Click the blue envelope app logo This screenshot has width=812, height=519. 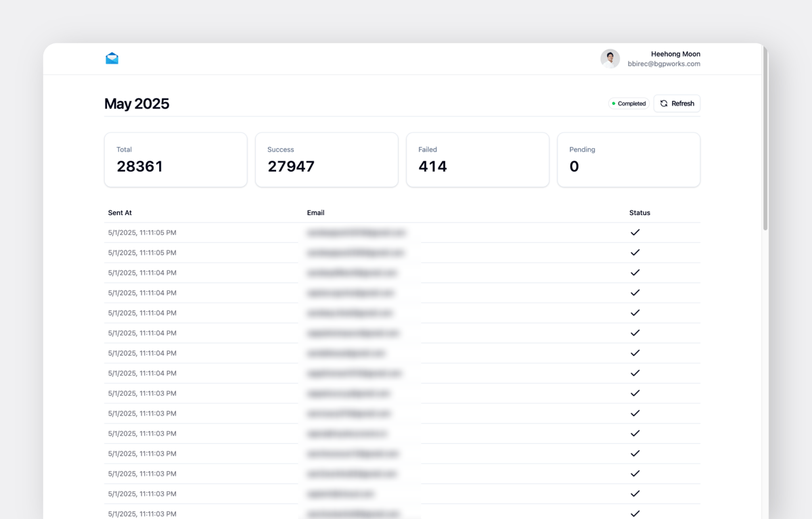(112, 58)
